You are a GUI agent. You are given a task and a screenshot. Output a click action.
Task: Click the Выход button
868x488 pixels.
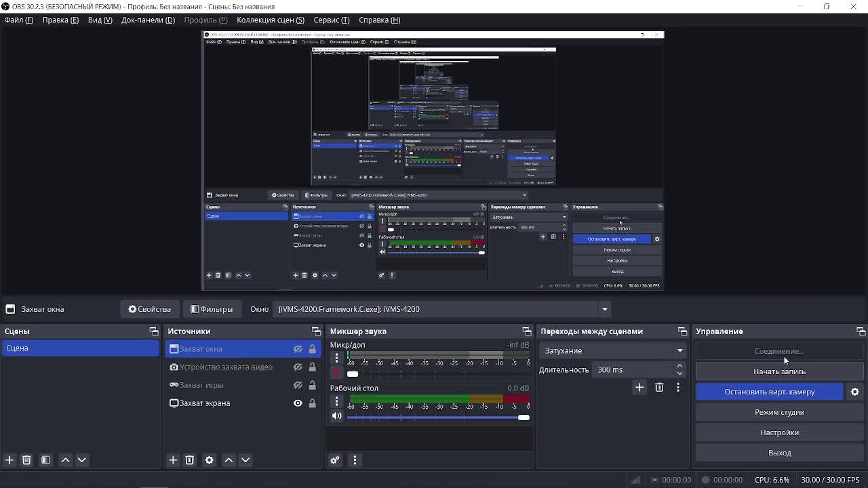coord(780,453)
